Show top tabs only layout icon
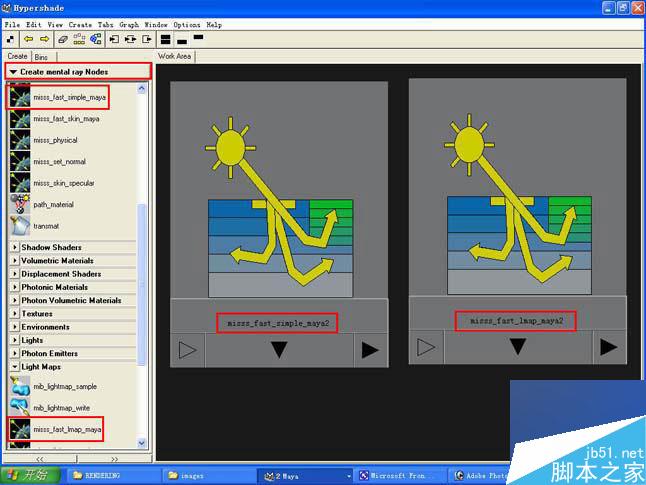 pyautogui.click(x=198, y=37)
